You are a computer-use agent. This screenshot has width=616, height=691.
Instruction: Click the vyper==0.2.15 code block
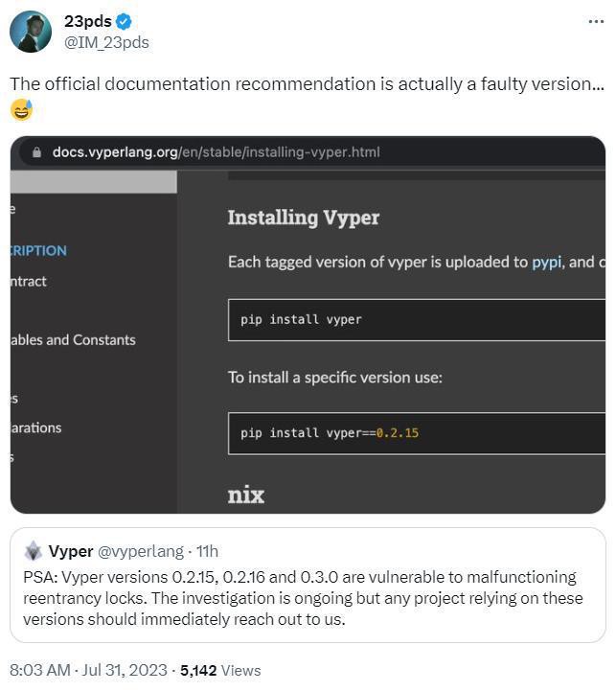(x=417, y=433)
